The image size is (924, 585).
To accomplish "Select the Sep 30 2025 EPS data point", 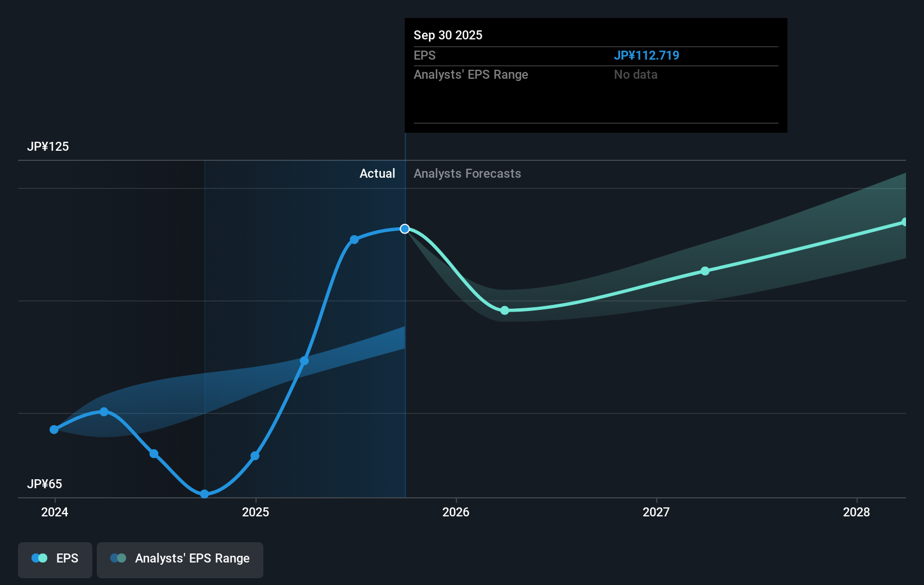I will [405, 229].
